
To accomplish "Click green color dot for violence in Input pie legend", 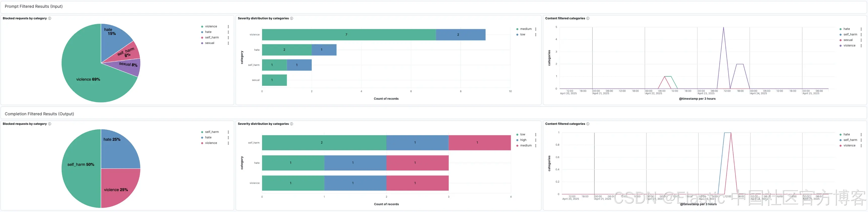I will point(202,27).
